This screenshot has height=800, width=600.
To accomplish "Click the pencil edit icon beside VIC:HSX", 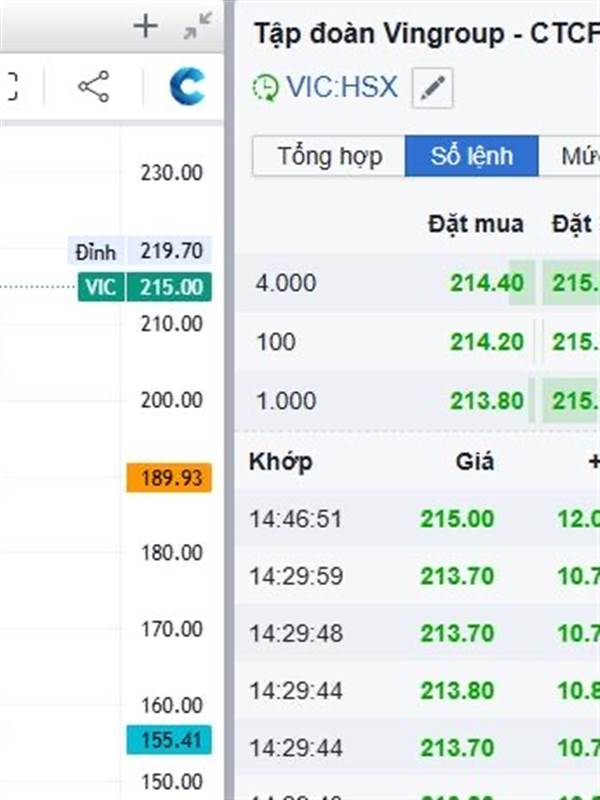I will tap(432, 88).
